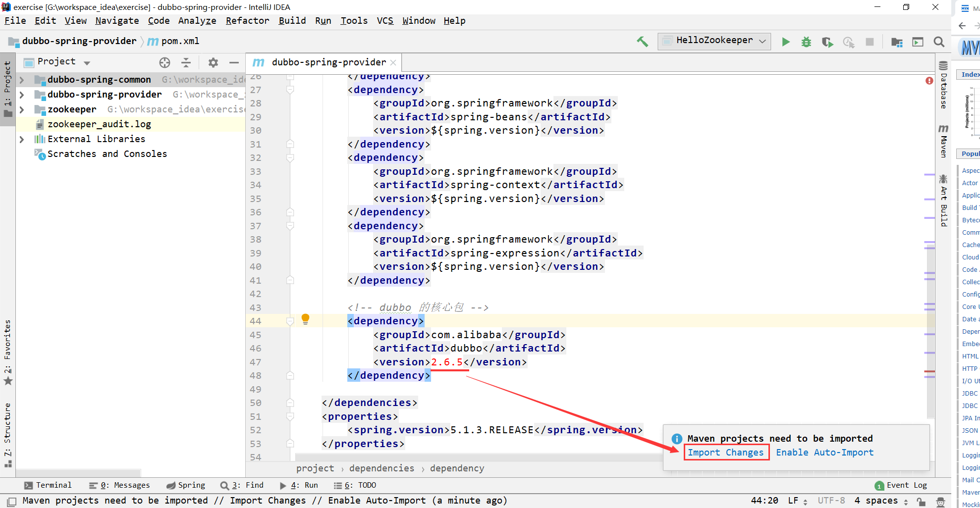The height and width of the screenshot is (508, 980).
Task: Click the greyed-out Stop square icon
Action: tap(870, 42)
